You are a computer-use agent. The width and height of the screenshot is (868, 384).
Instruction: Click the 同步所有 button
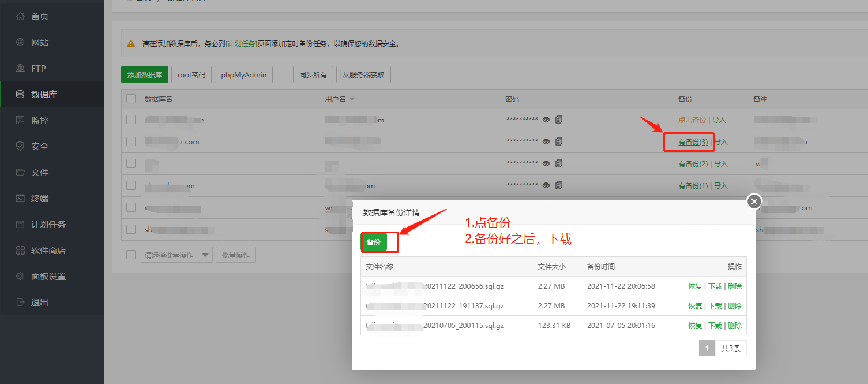[x=313, y=74]
